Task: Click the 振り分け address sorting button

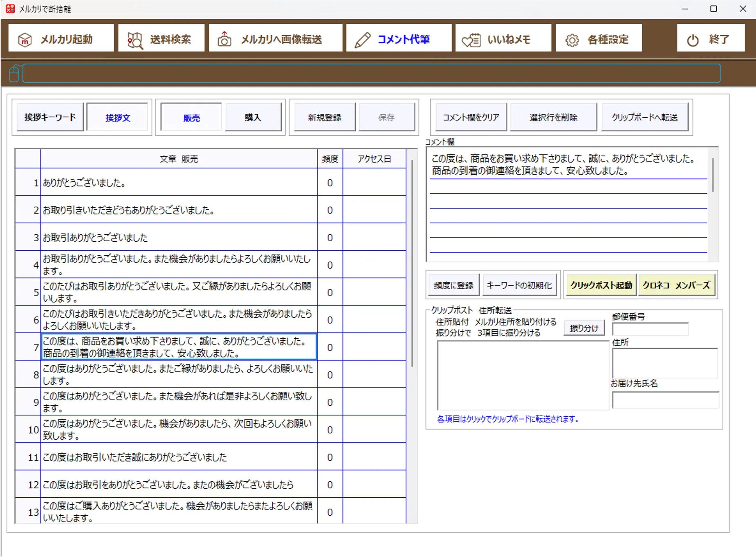Action: pos(584,327)
